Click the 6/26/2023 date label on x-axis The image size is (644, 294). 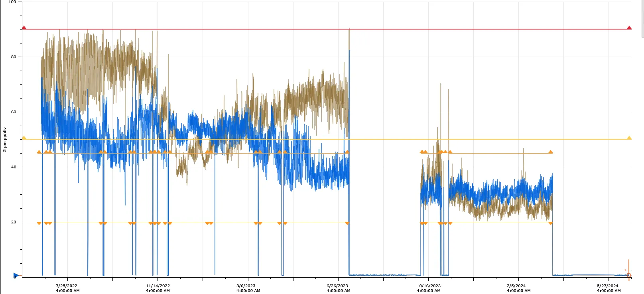tap(338, 288)
